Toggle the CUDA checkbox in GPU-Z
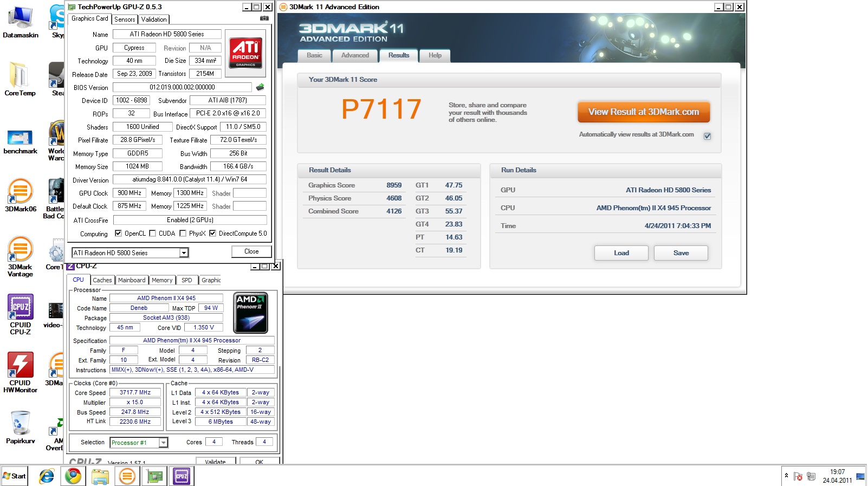The height and width of the screenshot is (486, 868). (x=153, y=234)
